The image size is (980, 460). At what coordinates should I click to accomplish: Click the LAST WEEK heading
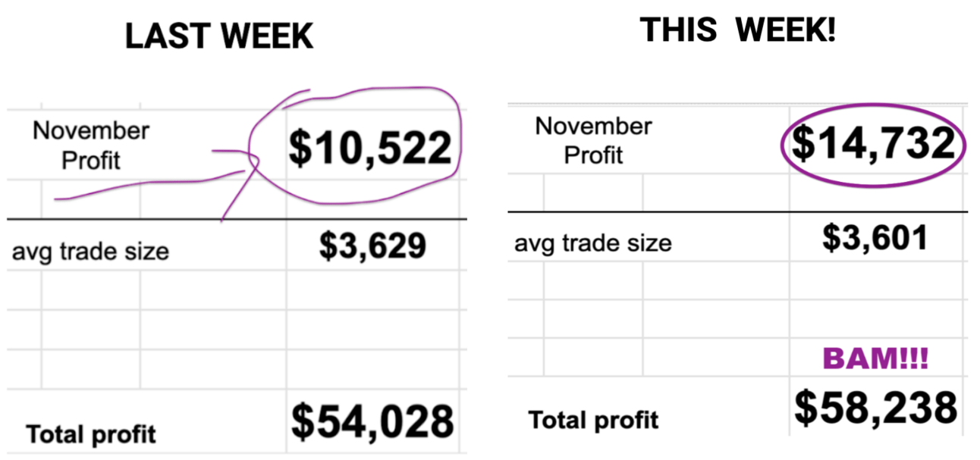[x=219, y=37]
